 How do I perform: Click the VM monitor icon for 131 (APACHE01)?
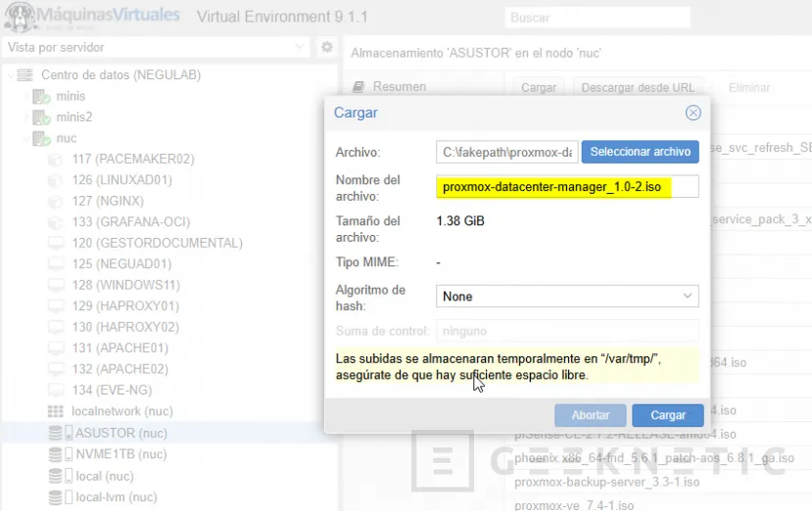(x=56, y=348)
